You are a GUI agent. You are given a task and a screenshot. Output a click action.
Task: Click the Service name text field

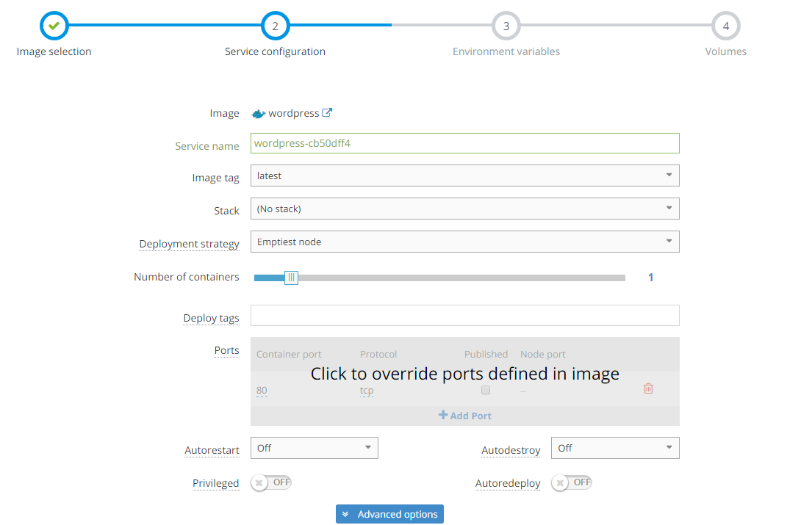(x=464, y=143)
